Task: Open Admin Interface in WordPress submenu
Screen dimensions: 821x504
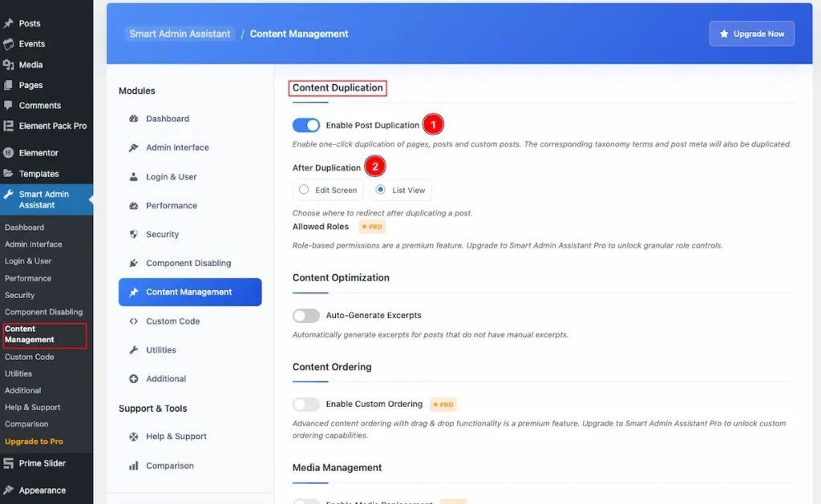Action: tap(34, 244)
